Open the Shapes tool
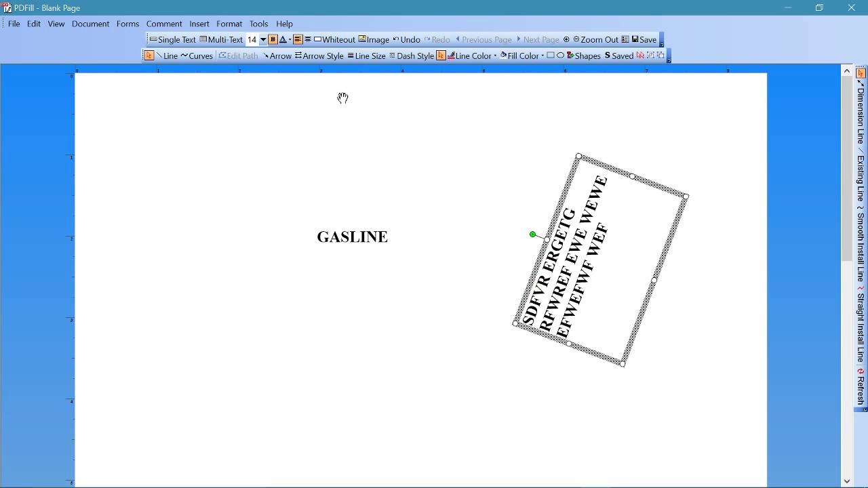The width and height of the screenshot is (868, 488). click(x=583, y=56)
